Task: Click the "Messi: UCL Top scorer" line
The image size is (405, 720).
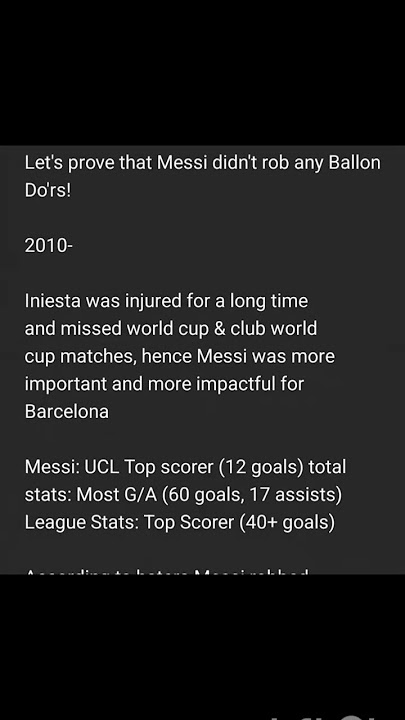Action: (185, 467)
